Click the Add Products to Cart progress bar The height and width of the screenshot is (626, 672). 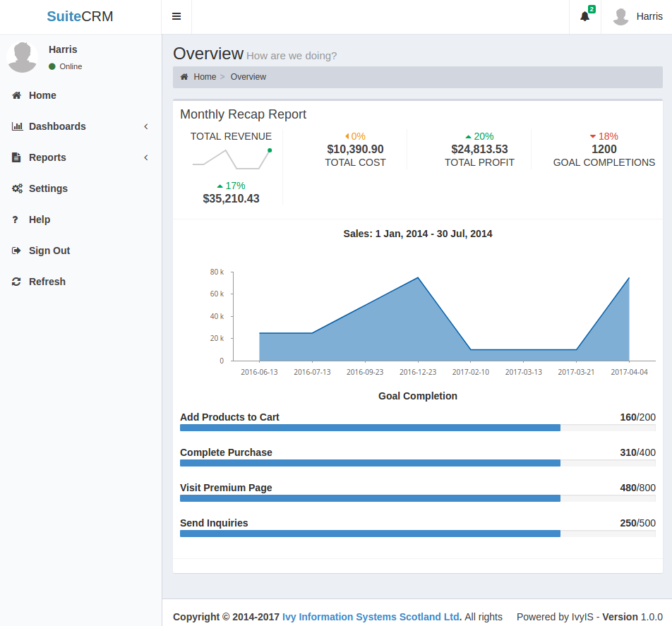tap(417, 428)
